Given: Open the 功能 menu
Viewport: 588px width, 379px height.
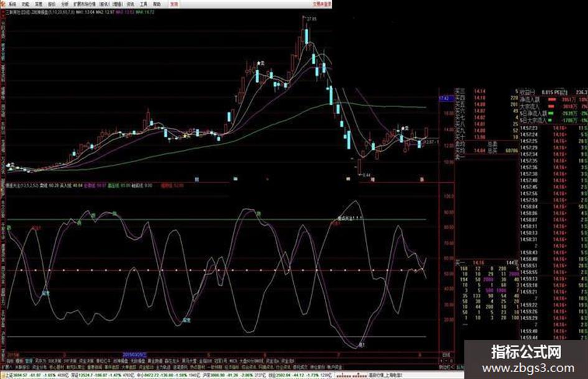Looking at the screenshot, I should click(x=26, y=4).
